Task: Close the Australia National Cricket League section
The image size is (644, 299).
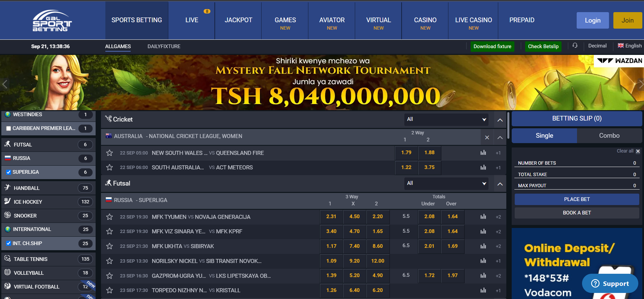Action: [487, 137]
